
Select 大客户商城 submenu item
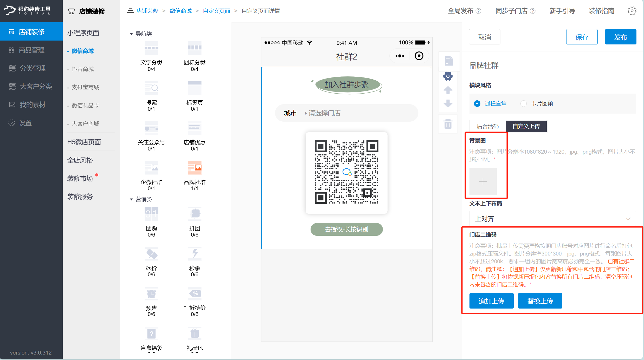click(x=85, y=124)
